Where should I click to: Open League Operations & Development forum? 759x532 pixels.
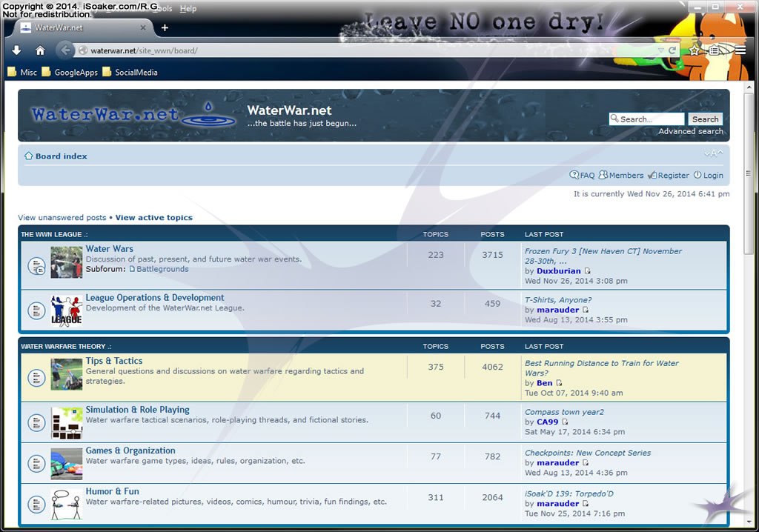click(x=155, y=298)
